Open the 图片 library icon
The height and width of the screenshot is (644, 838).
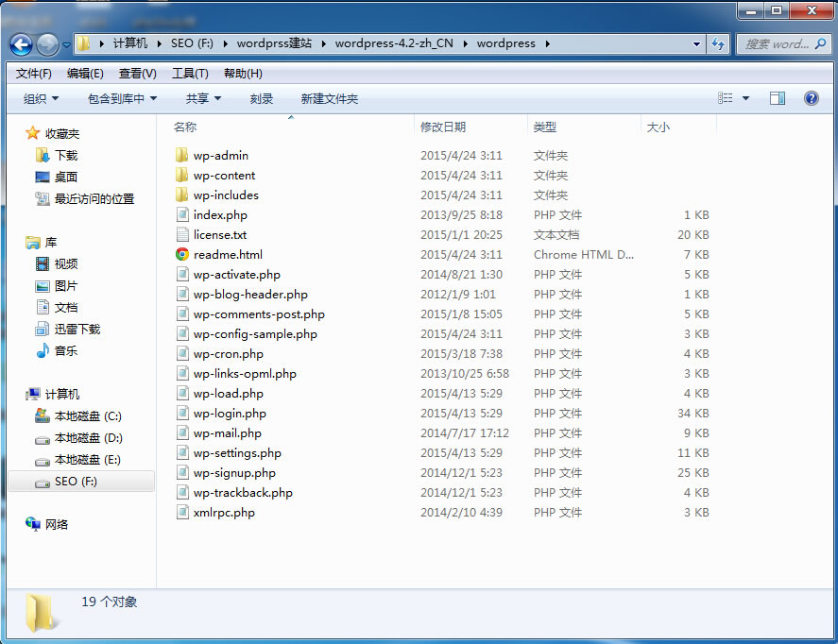click(43, 286)
